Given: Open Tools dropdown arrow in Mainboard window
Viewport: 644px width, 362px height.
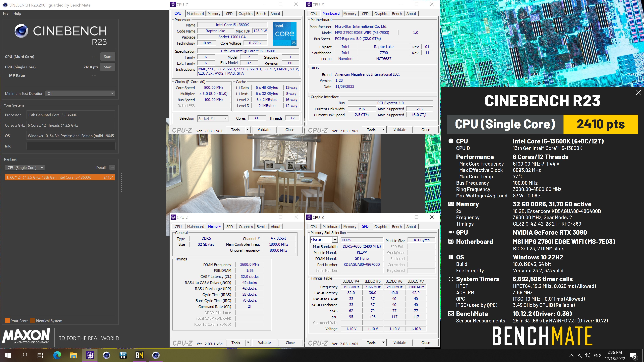Looking at the screenshot, I should [x=384, y=129].
